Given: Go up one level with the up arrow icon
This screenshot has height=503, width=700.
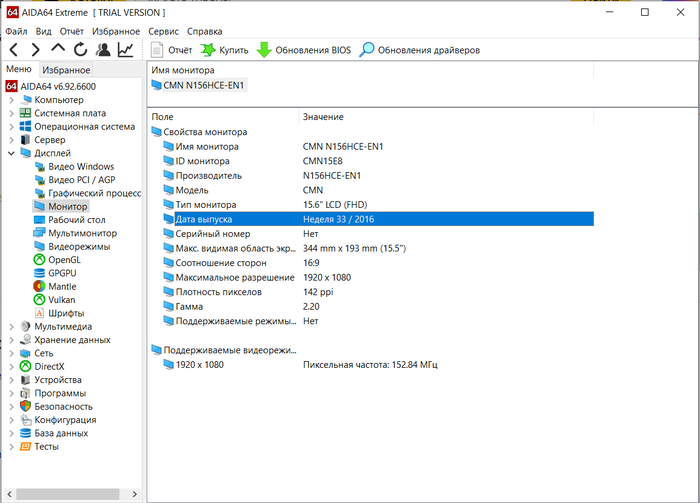Looking at the screenshot, I should [58, 49].
